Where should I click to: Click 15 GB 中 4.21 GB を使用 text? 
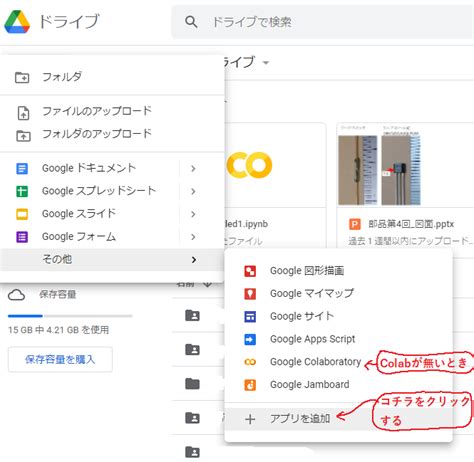[59, 330]
